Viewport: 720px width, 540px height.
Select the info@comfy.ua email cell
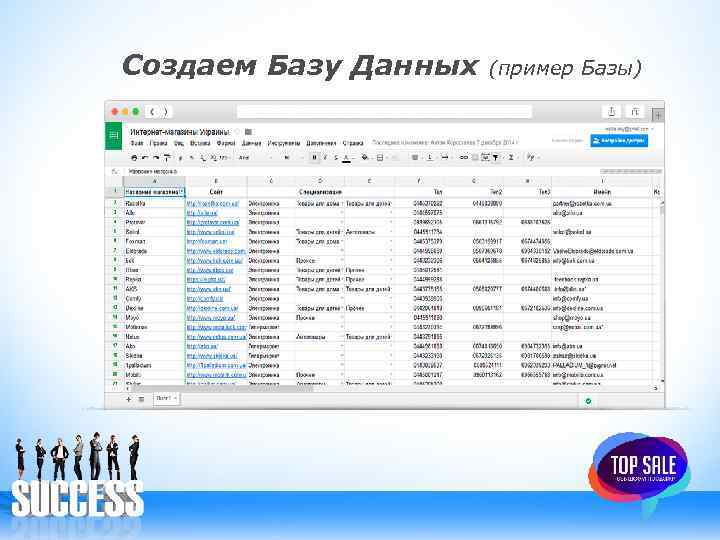[x=602, y=298]
